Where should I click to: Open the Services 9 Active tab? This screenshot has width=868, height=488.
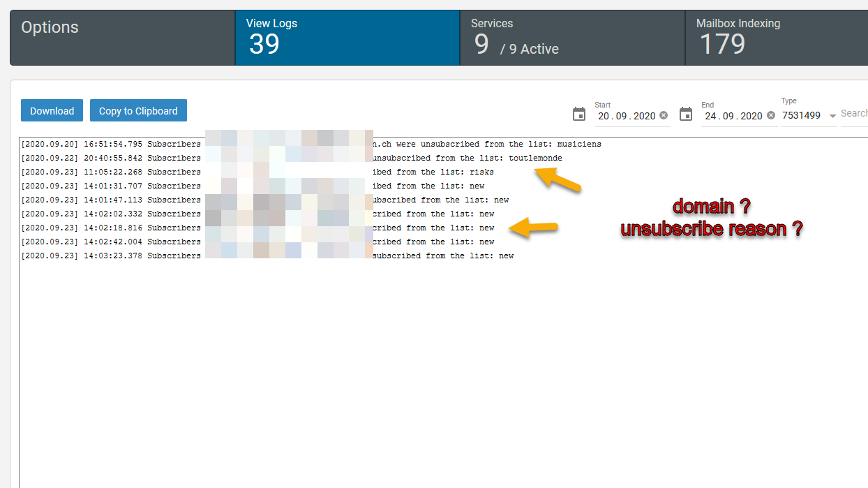pyautogui.click(x=572, y=38)
